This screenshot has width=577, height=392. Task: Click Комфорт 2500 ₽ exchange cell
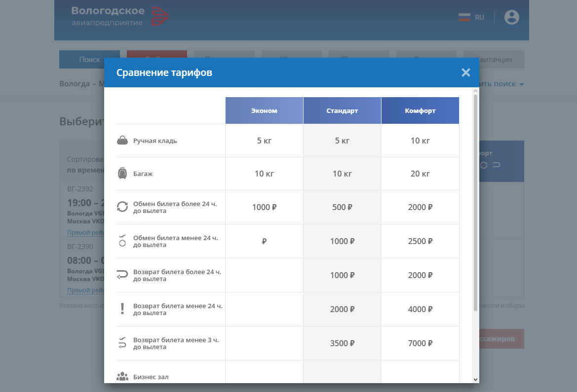click(420, 241)
